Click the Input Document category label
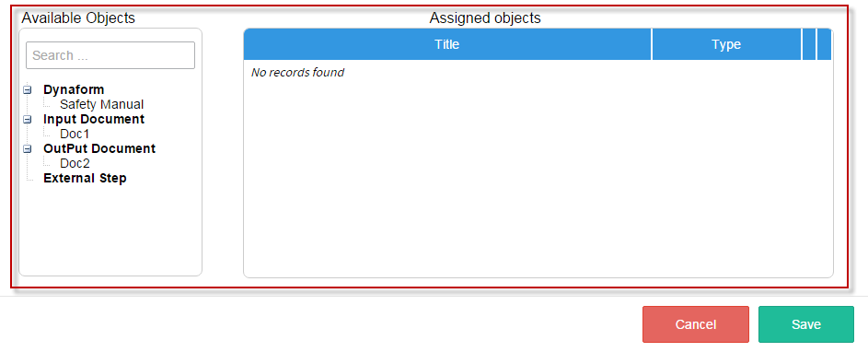 (x=94, y=119)
